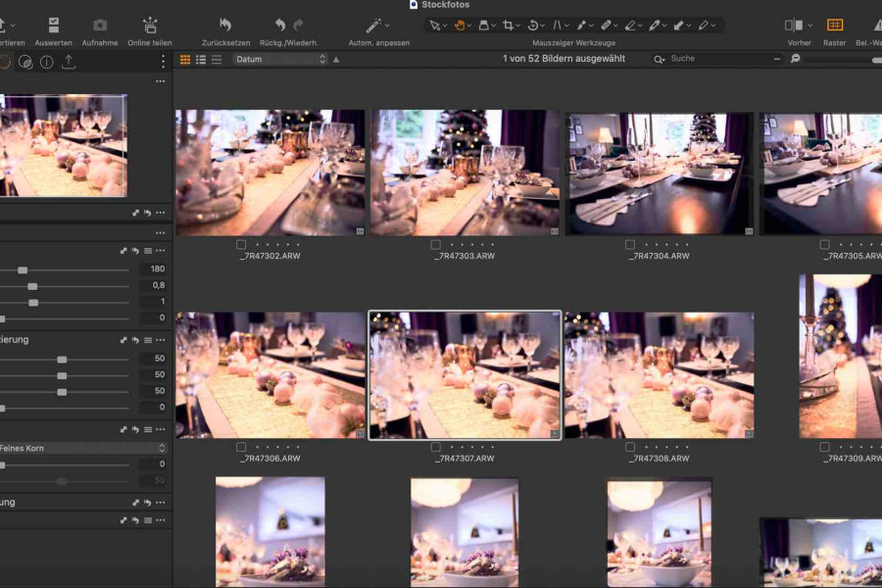882x588 pixels.
Task: Open the Datum sorting dropdown
Action: point(279,59)
